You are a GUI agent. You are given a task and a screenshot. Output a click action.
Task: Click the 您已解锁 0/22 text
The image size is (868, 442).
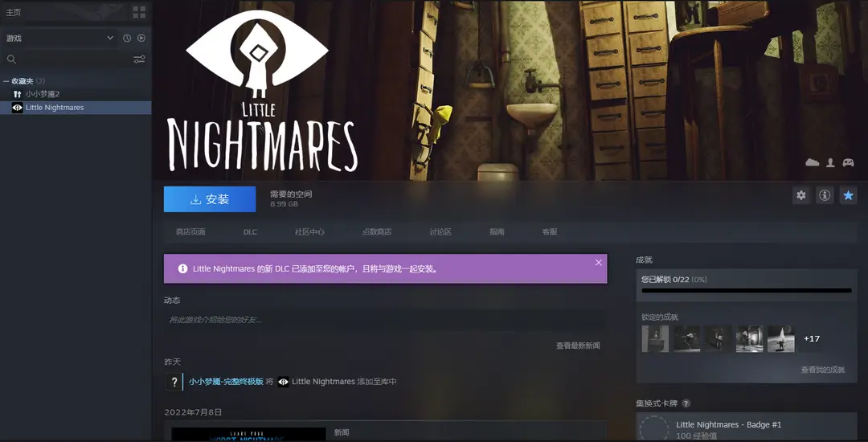coord(665,280)
